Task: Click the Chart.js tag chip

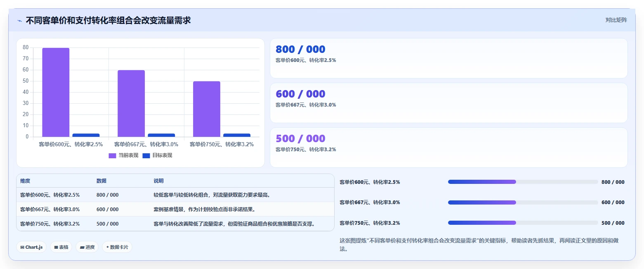Action: (31, 247)
